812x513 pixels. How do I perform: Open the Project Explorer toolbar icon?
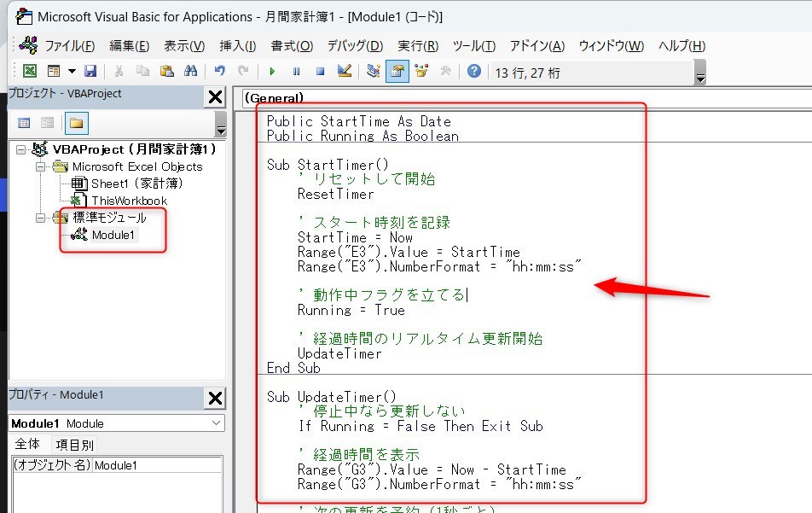[x=374, y=71]
